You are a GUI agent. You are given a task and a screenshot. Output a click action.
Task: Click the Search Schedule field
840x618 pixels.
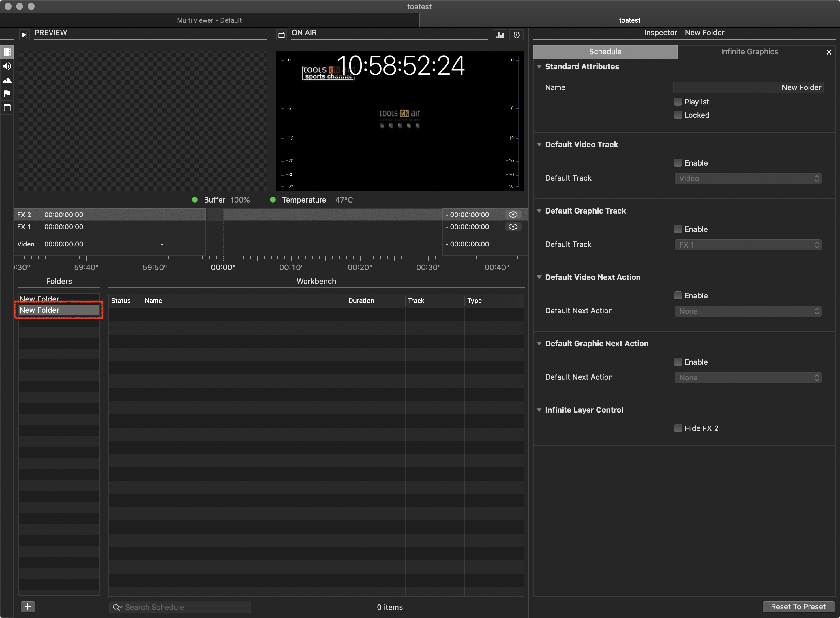click(180, 607)
